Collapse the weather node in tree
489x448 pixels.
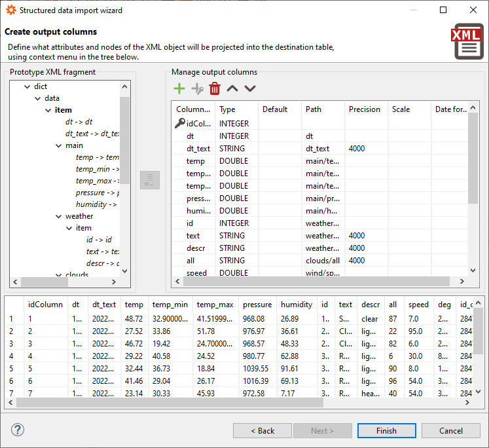pyautogui.click(x=59, y=216)
